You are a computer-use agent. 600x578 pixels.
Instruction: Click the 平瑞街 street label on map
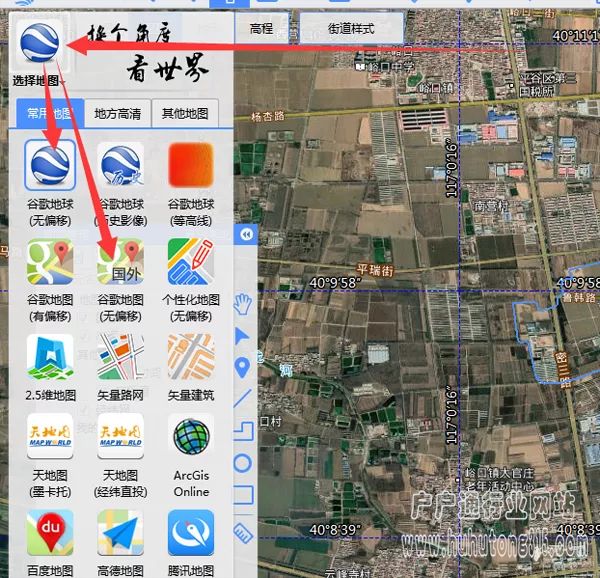click(x=375, y=270)
